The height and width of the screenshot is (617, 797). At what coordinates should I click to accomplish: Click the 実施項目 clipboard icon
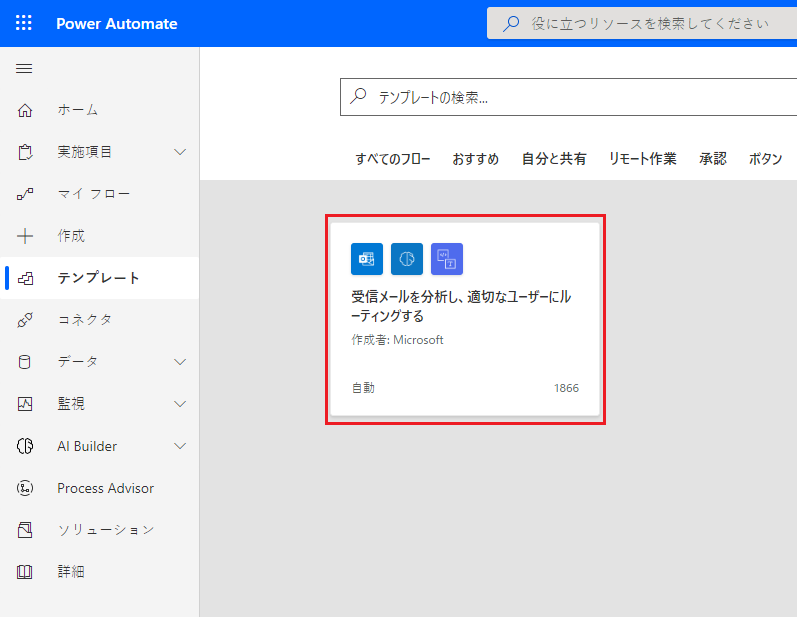point(25,152)
